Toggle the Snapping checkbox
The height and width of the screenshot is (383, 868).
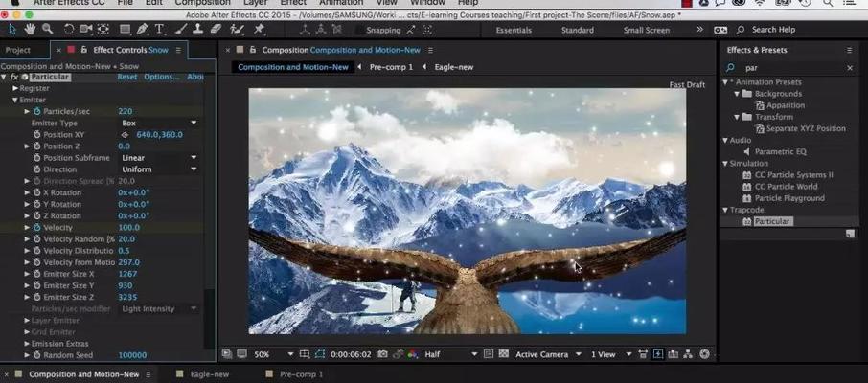(x=359, y=30)
